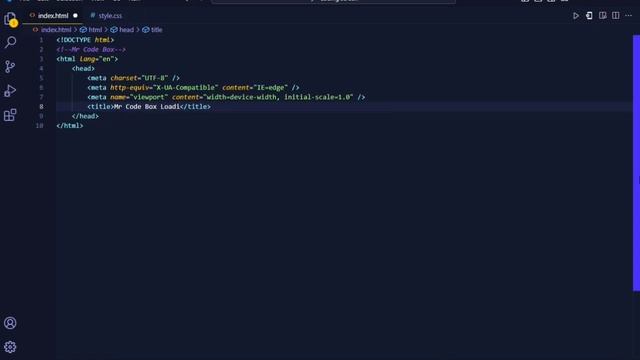This screenshot has height=360, width=640.
Task: Click the Run play button in editor toolbar
Action: tap(576, 16)
